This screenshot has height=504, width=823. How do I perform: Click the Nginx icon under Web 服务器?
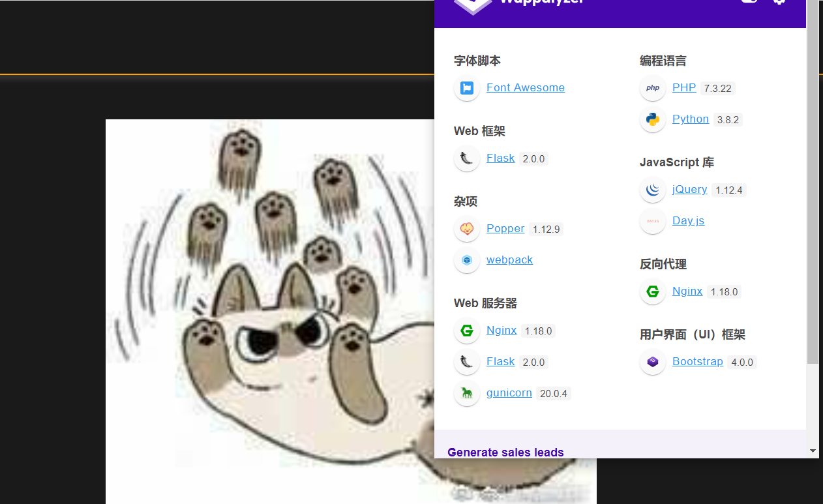(467, 331)
